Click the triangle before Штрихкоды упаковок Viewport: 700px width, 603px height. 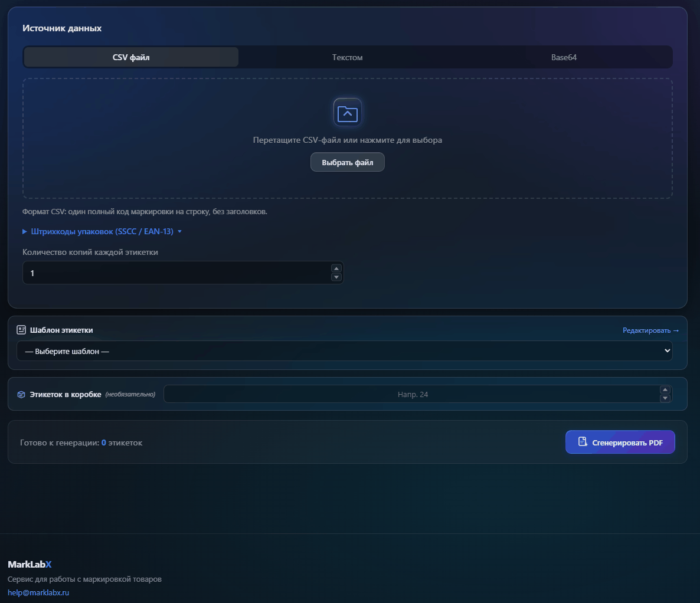[25, 231]
